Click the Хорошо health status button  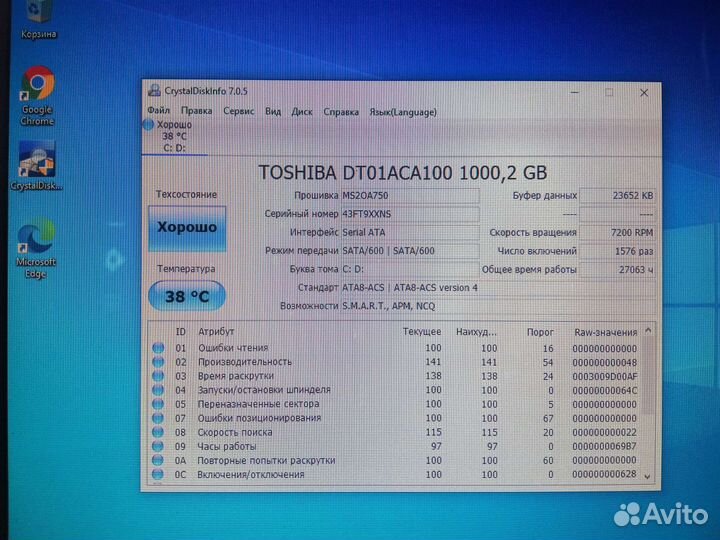coord(187,228)
